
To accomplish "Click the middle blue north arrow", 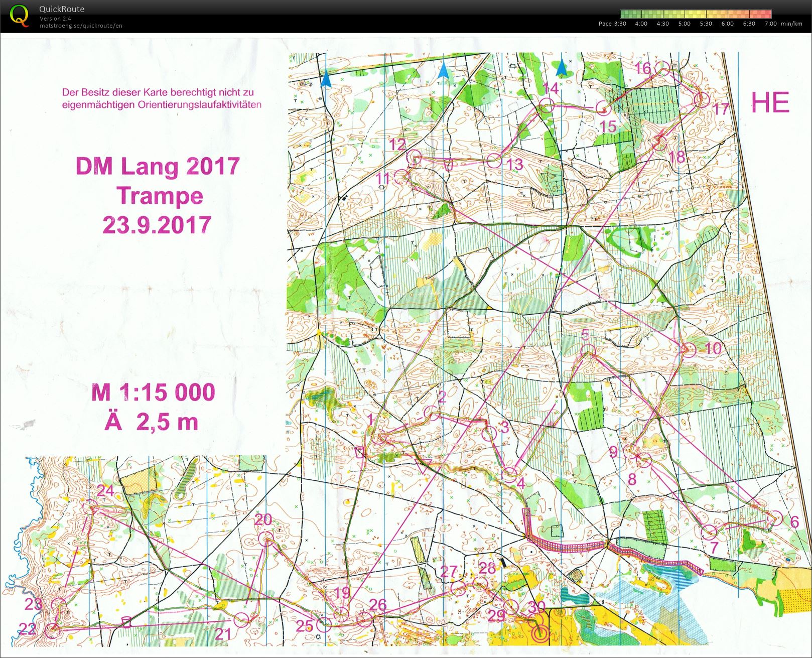I will tap(443, 70).
